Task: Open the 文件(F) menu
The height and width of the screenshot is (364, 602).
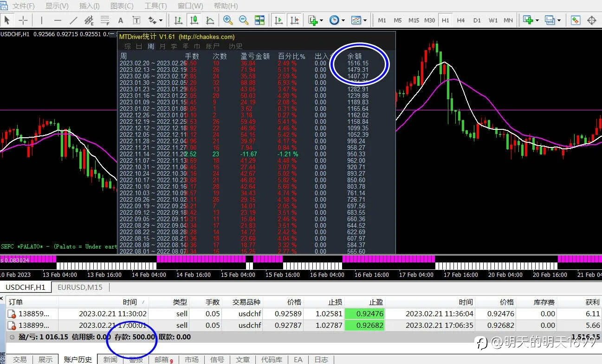Action: 23,6
